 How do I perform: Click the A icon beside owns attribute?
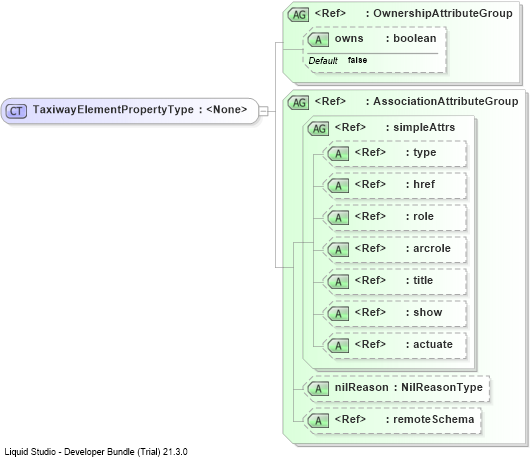[x=318, y=40]
